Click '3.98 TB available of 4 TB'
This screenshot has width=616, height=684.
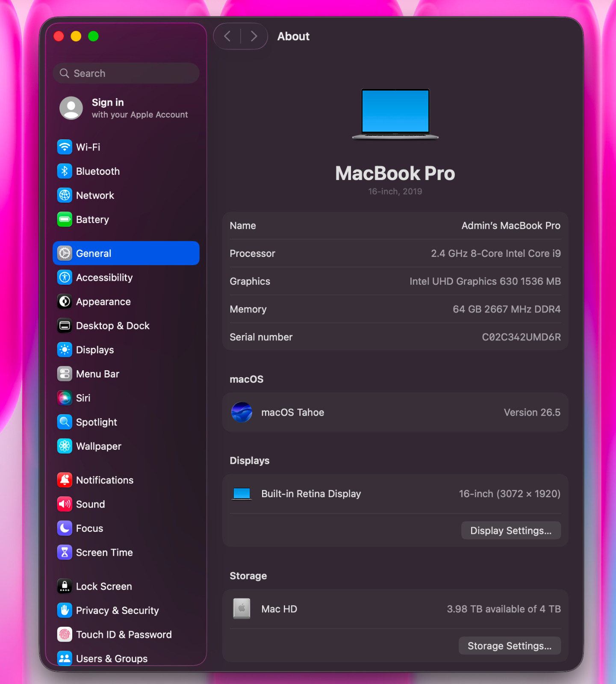coord(504,609)
